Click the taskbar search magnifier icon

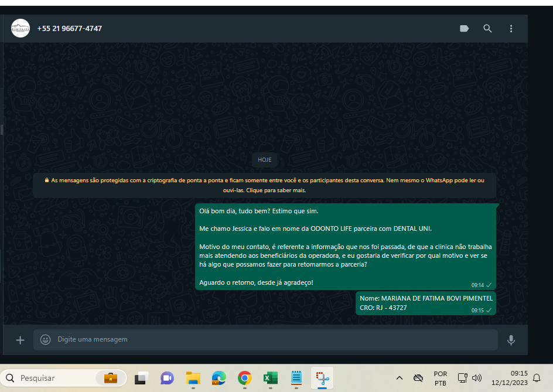(10, 378)
